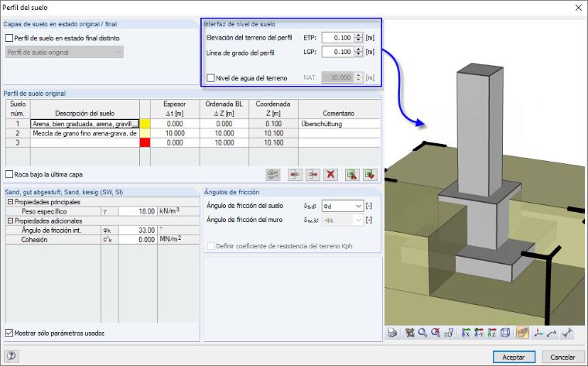Select soil row number 3
This screenshot has width=588, height=366.
pos(18,142)
